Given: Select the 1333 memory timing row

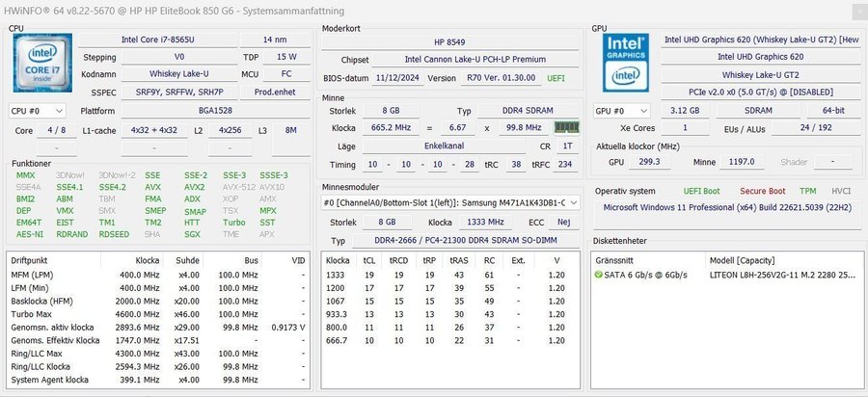Looking at the screenshot, I should (x=450, y=275).
